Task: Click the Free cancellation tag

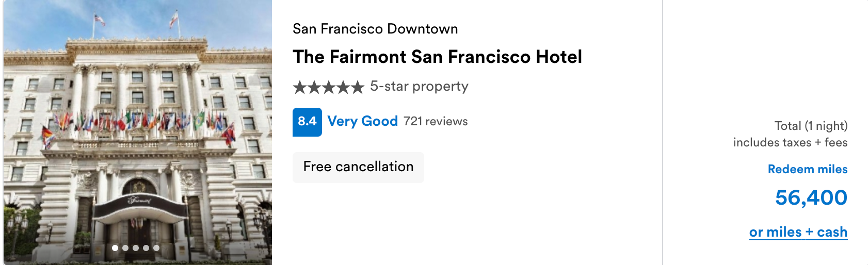Action: 358,167
